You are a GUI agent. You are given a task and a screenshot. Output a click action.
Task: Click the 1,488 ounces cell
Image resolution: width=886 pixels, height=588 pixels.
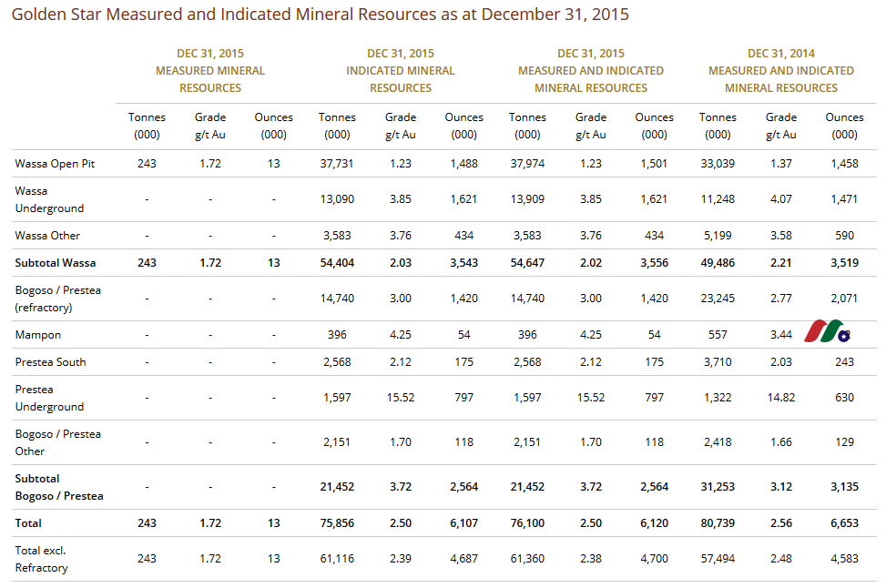(463, 164)
